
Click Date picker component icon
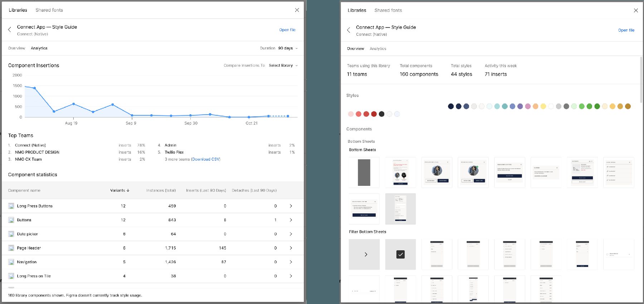point(11,234)
